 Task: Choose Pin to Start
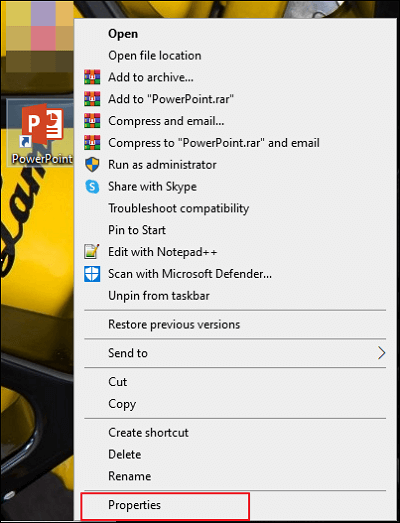[x=137, y=230]
